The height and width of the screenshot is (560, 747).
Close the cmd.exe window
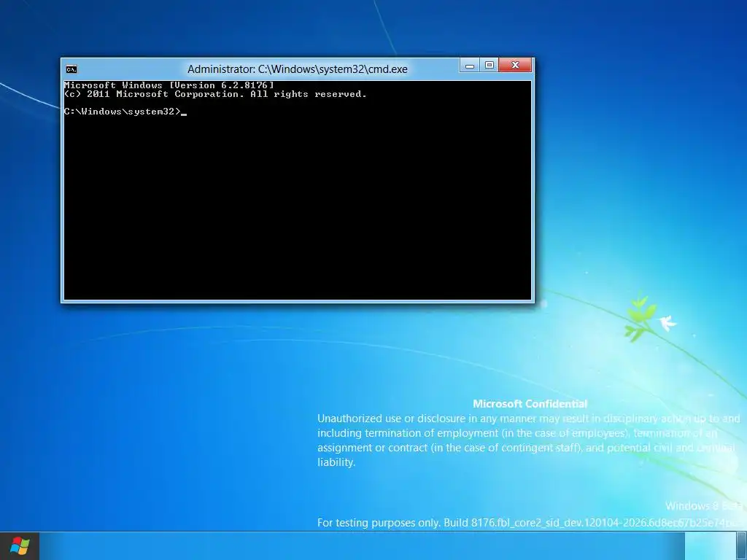click(515, 65)
